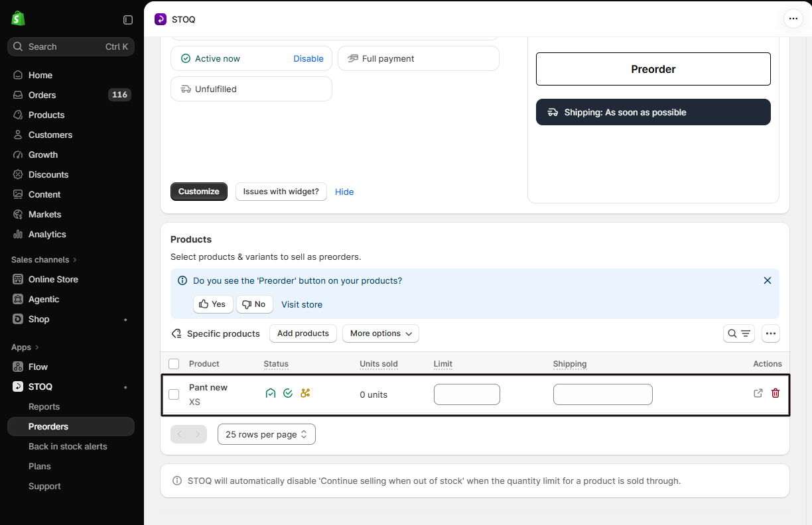
Task: Click the Specific products tag icon
Action: (176, 333)
